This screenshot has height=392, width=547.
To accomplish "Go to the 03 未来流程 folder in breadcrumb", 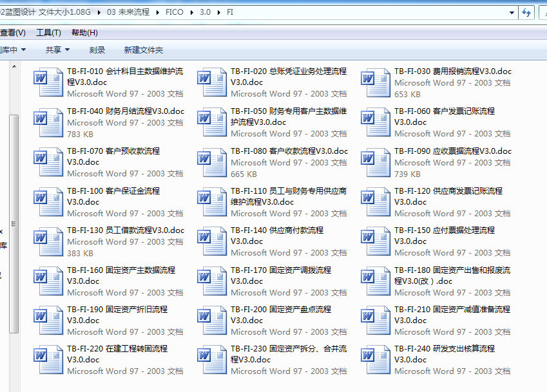I will pyautogui.click(x=128, y=12).
